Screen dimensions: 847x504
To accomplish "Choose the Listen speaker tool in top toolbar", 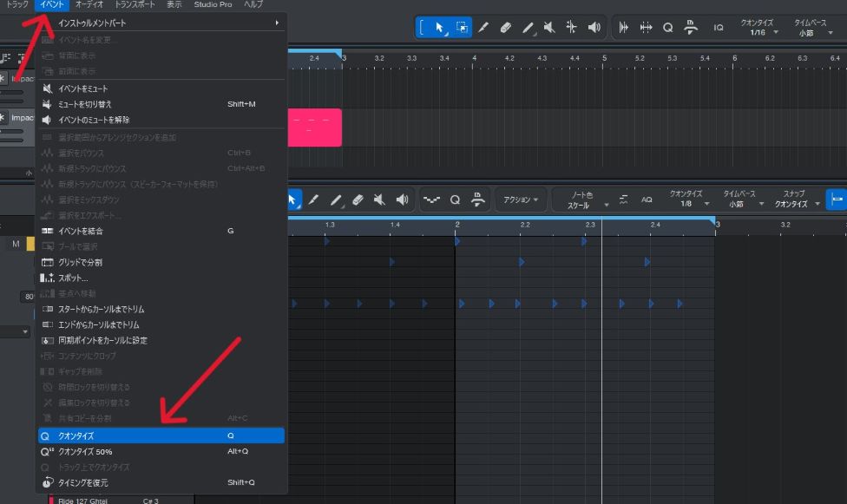I will tap(594, 28).
